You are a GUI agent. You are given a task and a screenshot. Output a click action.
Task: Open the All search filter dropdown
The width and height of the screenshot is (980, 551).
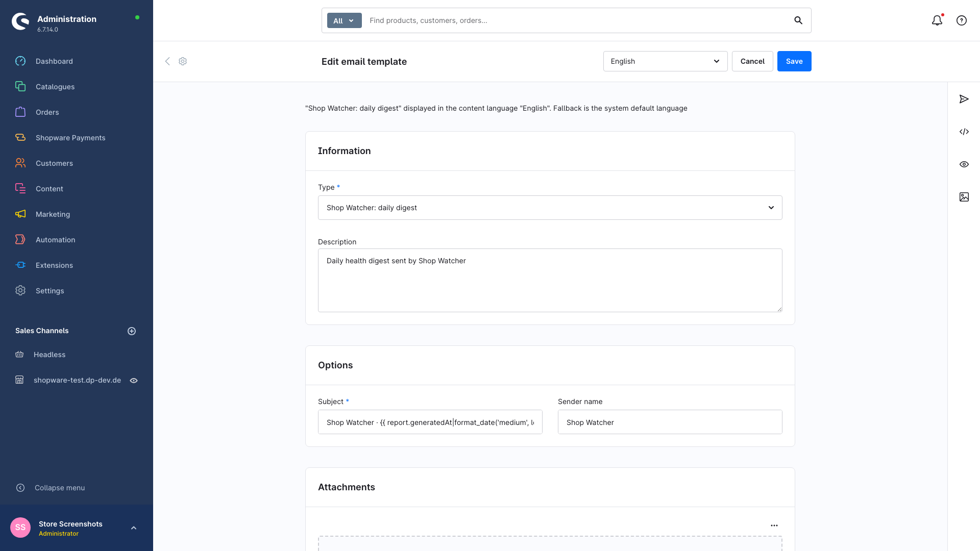[x=344, y=20]
